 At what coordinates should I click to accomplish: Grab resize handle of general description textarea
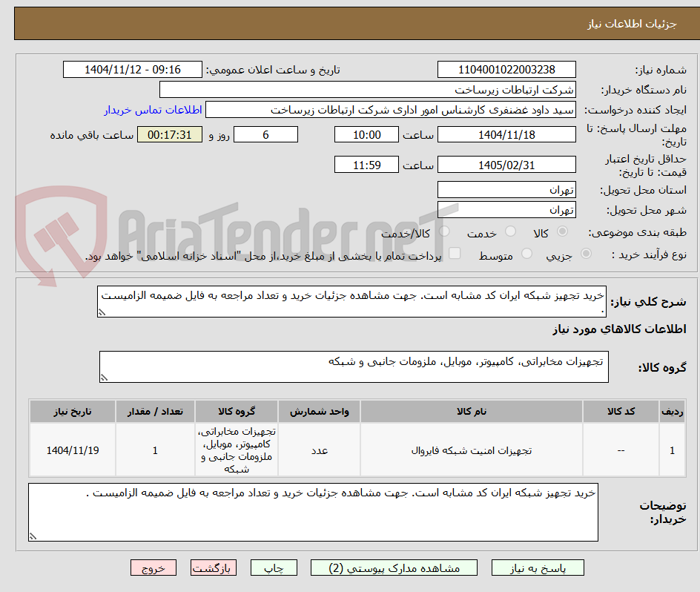coord(102,313)
